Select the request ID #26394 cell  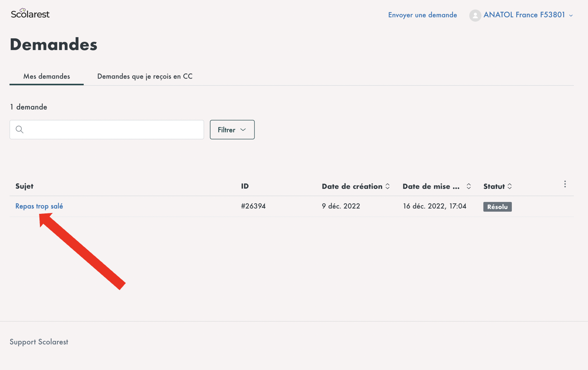coord(253,206)
